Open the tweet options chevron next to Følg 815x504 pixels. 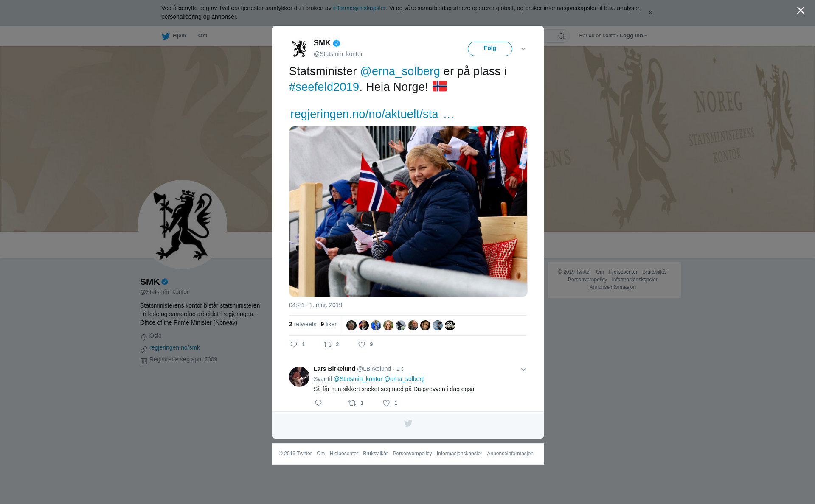coord(523,49)
